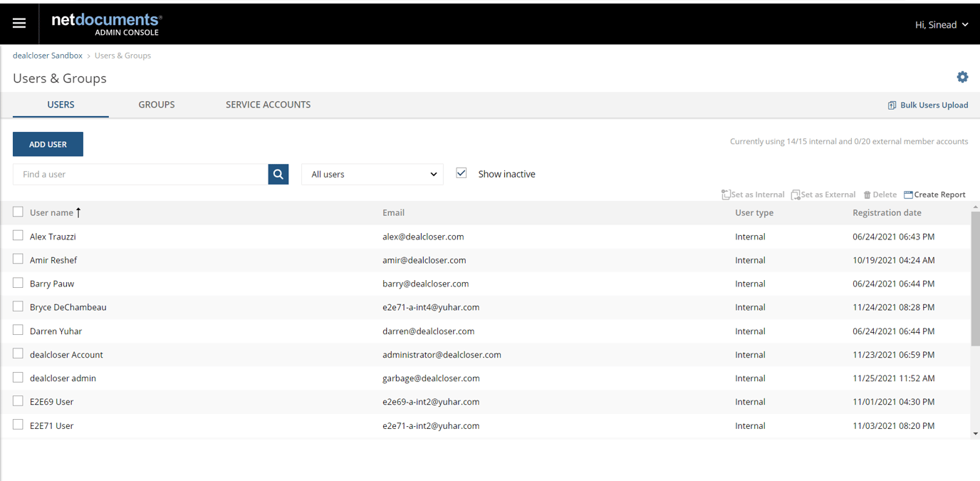Click email garbage@dealcloser.com
This screenshot has width=980, height=481.
(x=431, y=378)
